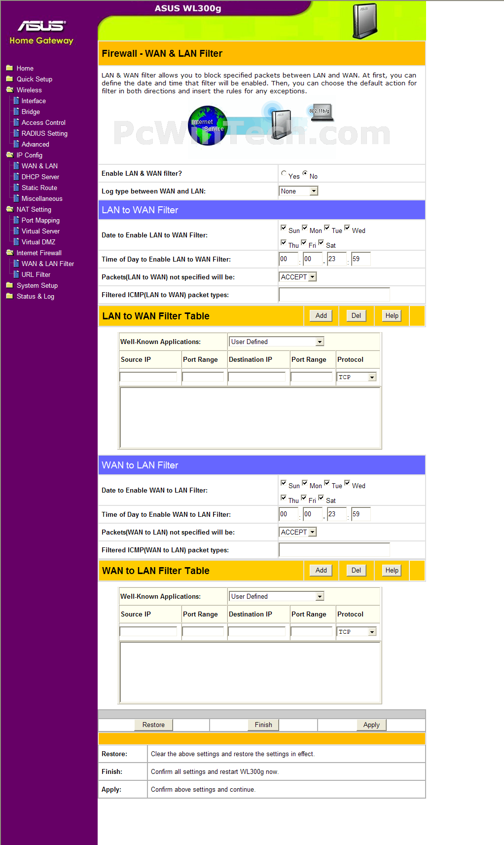504x845 pixels.
Task: Go to the Quick Setup menu item
Action: pyautogui.click(x=35, y=79)
